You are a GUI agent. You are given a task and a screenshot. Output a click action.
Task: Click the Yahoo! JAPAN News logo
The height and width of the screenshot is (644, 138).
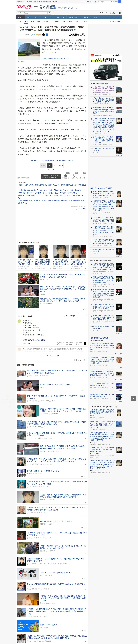pos(27,7)
